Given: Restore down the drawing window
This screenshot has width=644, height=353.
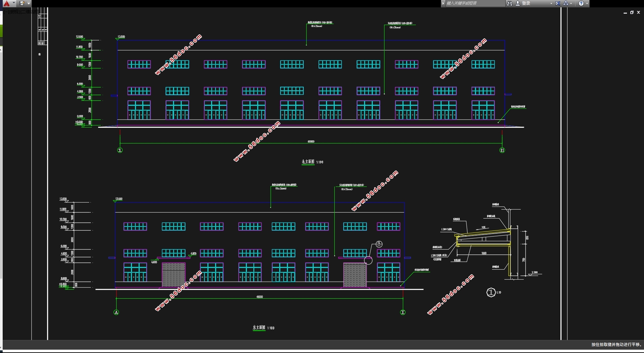Looking at the screenshot, I should [632, 12].
